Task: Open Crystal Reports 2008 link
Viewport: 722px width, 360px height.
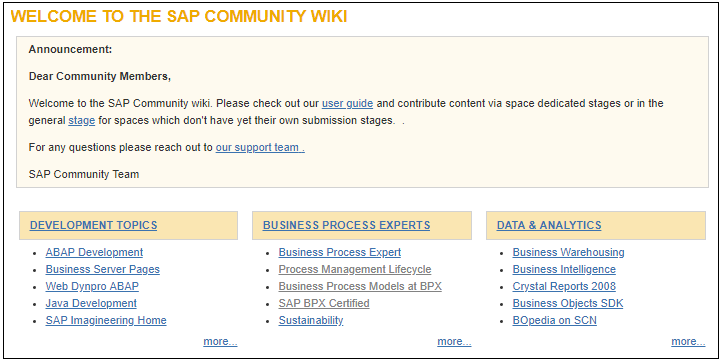Action: click(x=564, y=286)
